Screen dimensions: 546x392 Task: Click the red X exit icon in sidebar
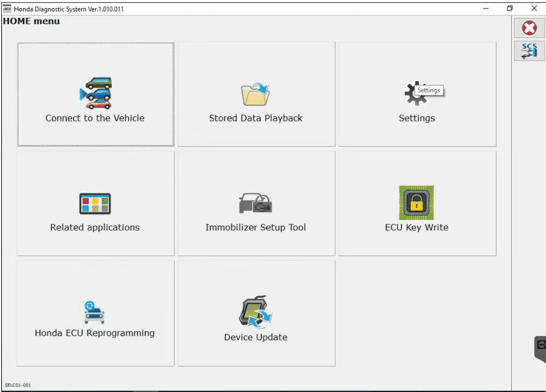(529, 28)
